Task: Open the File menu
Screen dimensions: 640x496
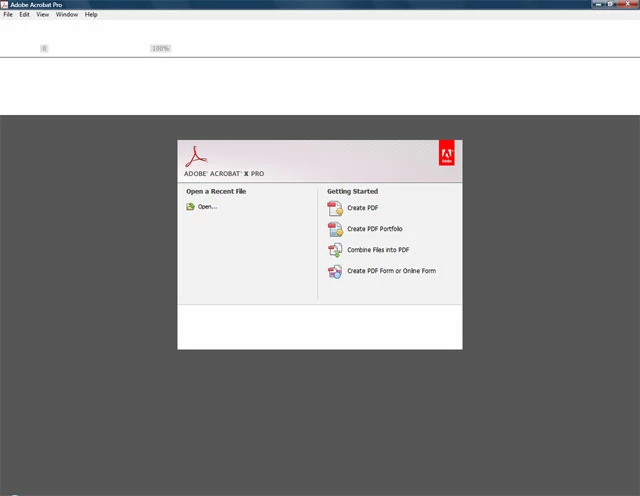Action: pos(8,14)
